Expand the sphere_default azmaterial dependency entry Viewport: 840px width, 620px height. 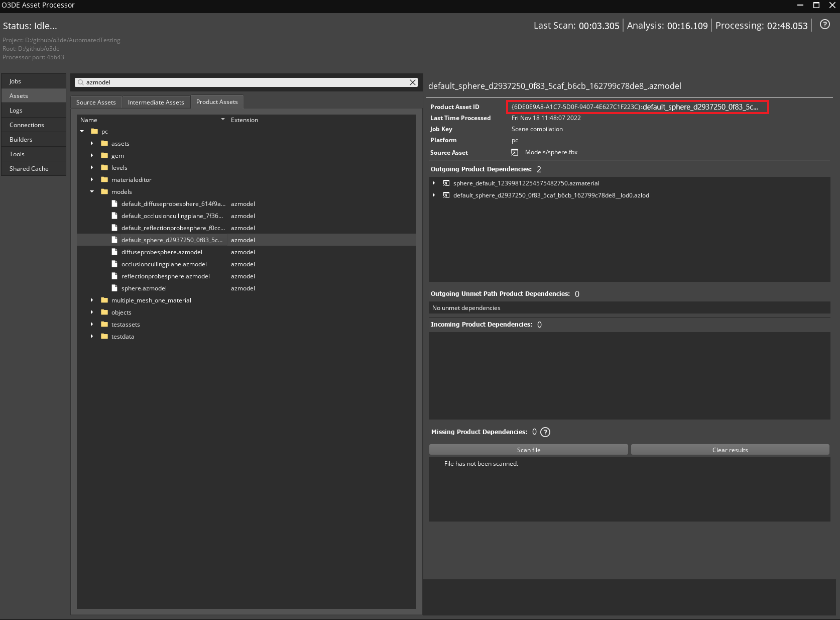pos(434,183)
